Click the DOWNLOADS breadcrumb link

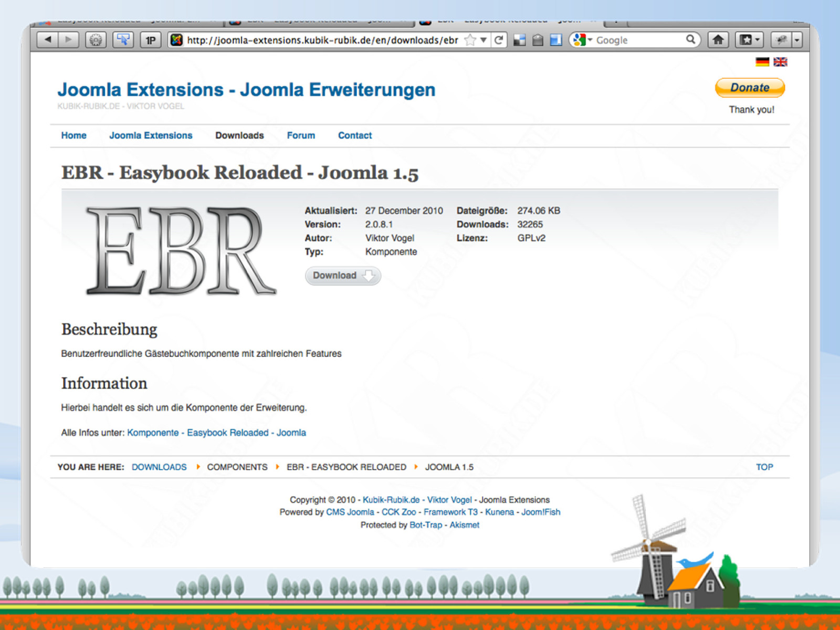[159, 467]
